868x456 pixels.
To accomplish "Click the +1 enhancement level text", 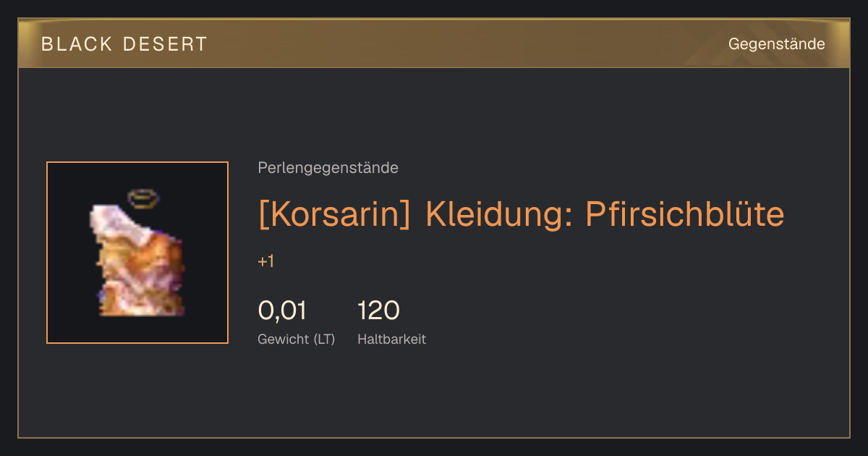I will point(265,261).
